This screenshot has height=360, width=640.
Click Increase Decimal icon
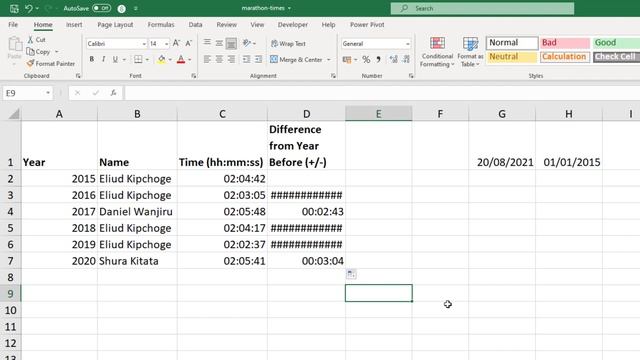[393, 60]
